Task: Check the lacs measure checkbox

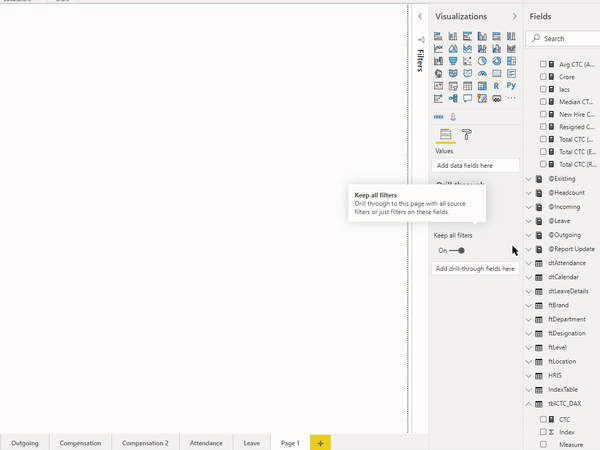Action: click(543, 89)
